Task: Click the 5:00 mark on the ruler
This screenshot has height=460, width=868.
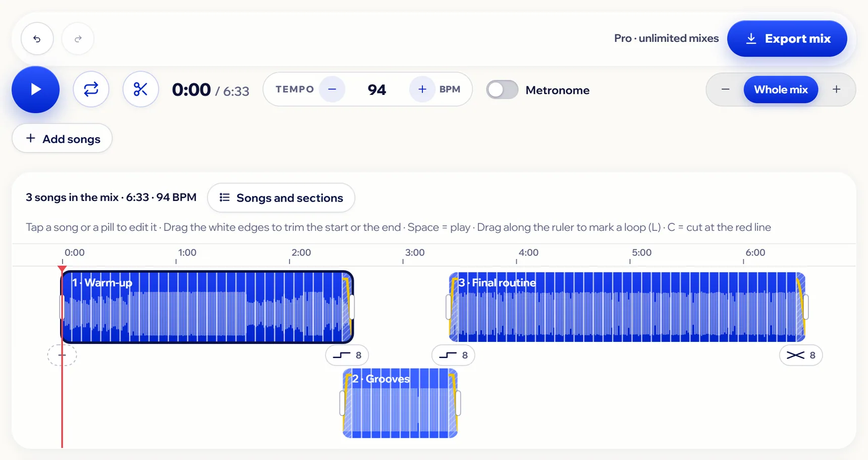Action: coord(642,252)
